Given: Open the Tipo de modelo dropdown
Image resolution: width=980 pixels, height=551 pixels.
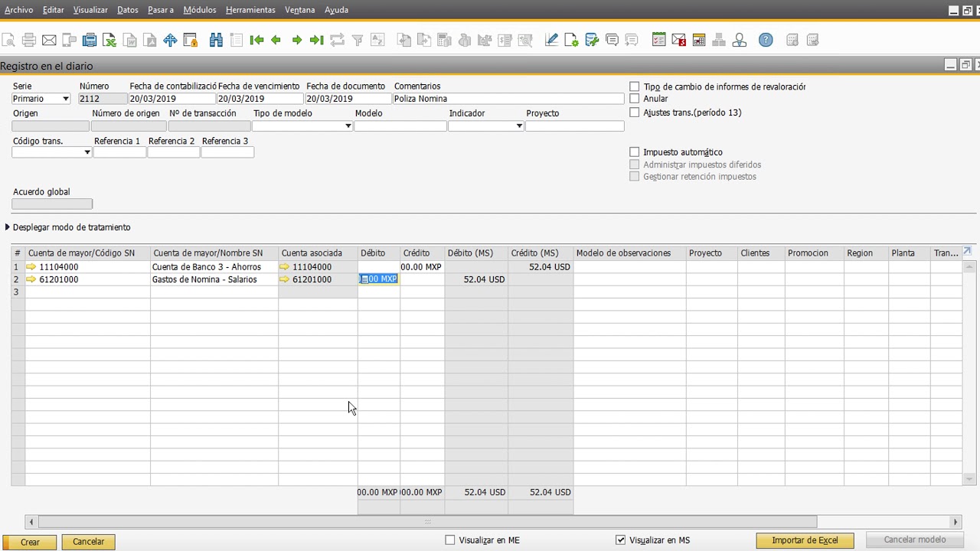Looking at the screenshot, I should tap(348, 126).
